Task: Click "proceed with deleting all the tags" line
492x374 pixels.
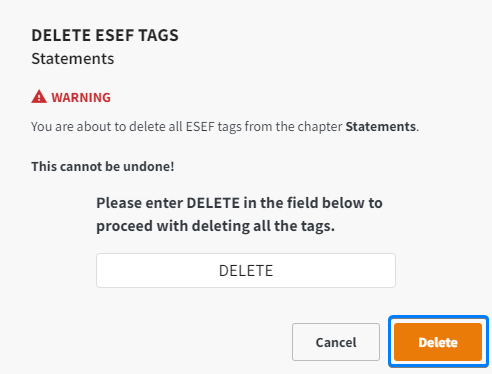Action: [215, 226]
